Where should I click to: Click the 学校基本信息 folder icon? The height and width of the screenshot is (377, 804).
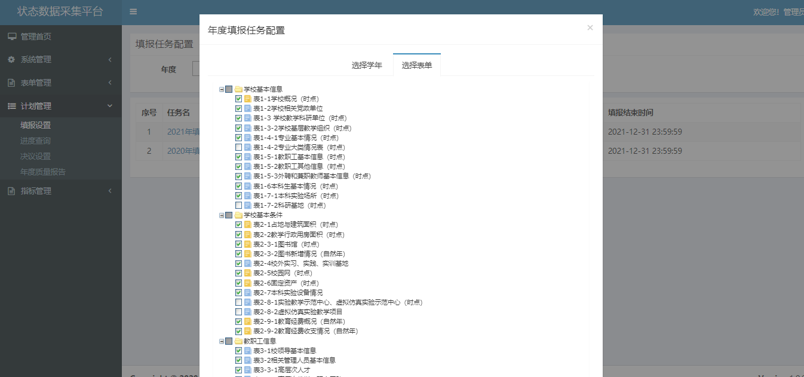[x=238, y=89]
